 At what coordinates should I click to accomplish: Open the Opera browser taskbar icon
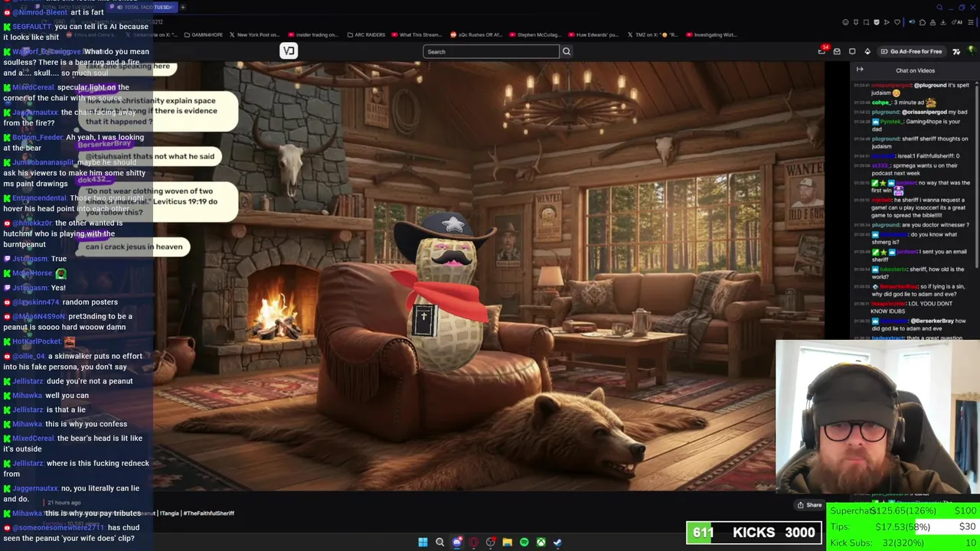click(473, 542)
